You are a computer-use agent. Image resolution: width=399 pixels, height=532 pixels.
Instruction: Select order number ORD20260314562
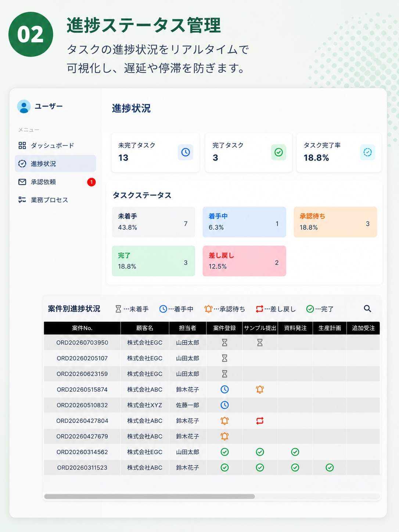(82, 452)
